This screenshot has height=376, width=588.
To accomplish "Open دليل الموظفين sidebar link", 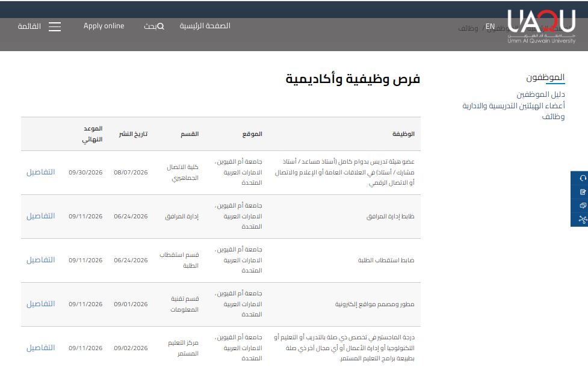I will point(540,94).
